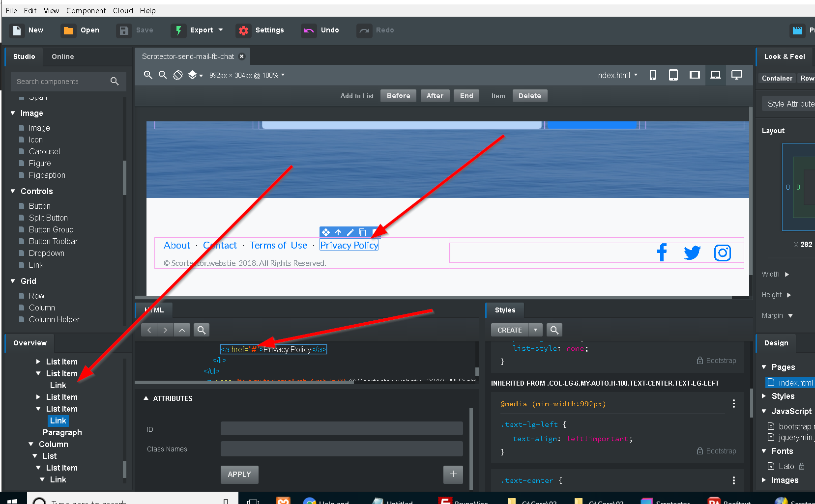
Task: Switch to the Online tab
Action: 63,56
